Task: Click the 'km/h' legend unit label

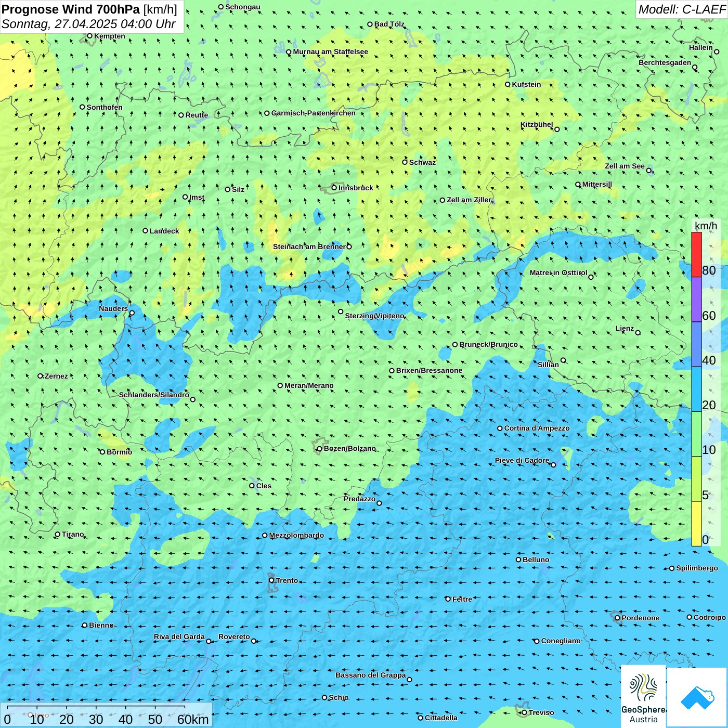Action: (x=706, y=225)
